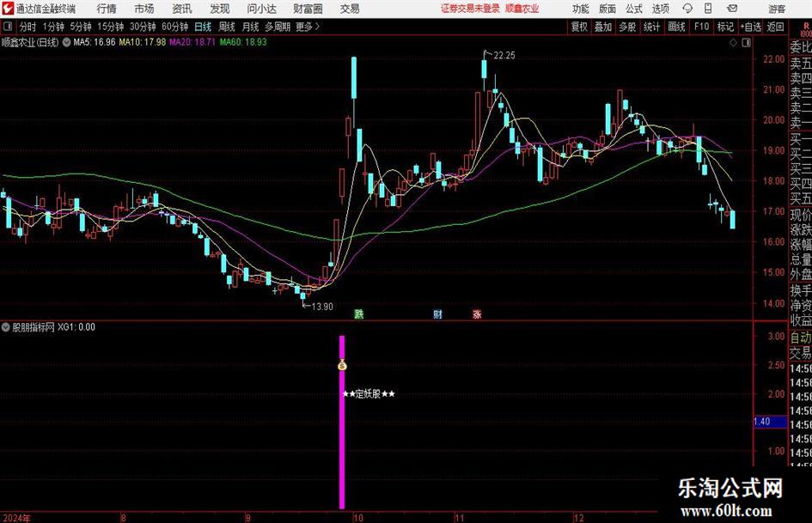The width and height of the screenshot is (812, 523).
Task: Click the 通达信 red logo icon
Action: tap(8, 9)
